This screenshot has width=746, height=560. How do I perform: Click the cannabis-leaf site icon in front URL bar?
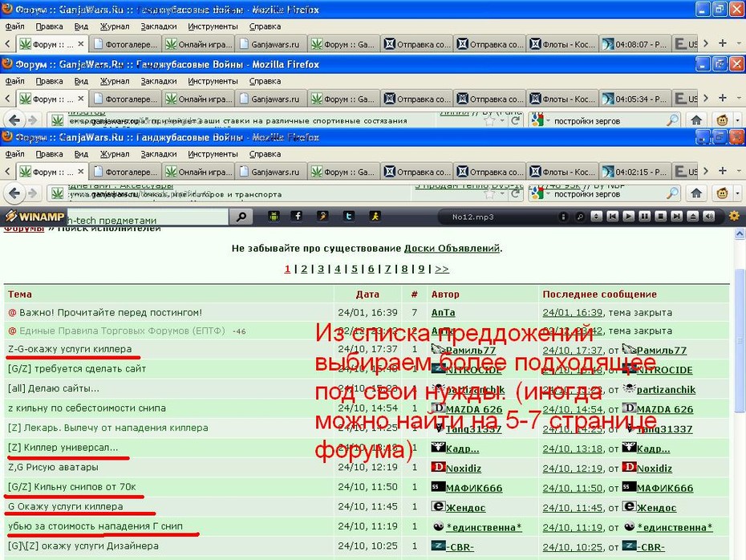pyautogui.click(x=57, y=193)
